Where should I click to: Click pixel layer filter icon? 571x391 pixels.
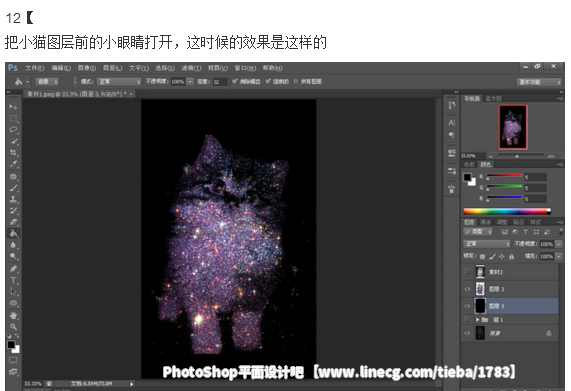pyautogui.click(x=504, y=232)
